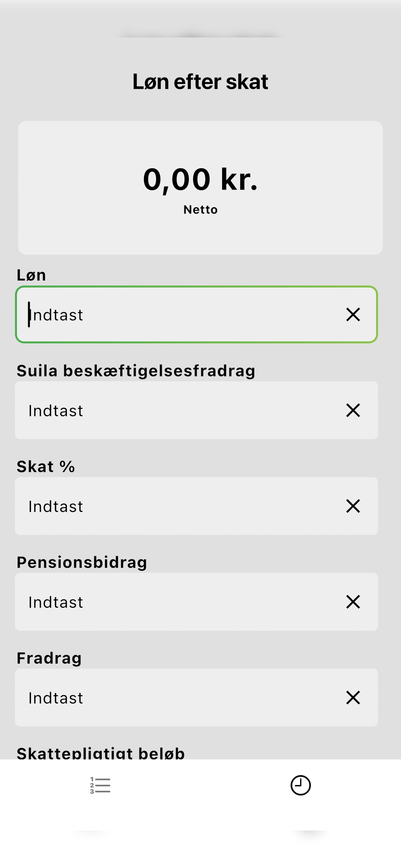This screenshot has width=401, height=868.
Task: Clear the Løn field with its X icon
Action: 353,315
